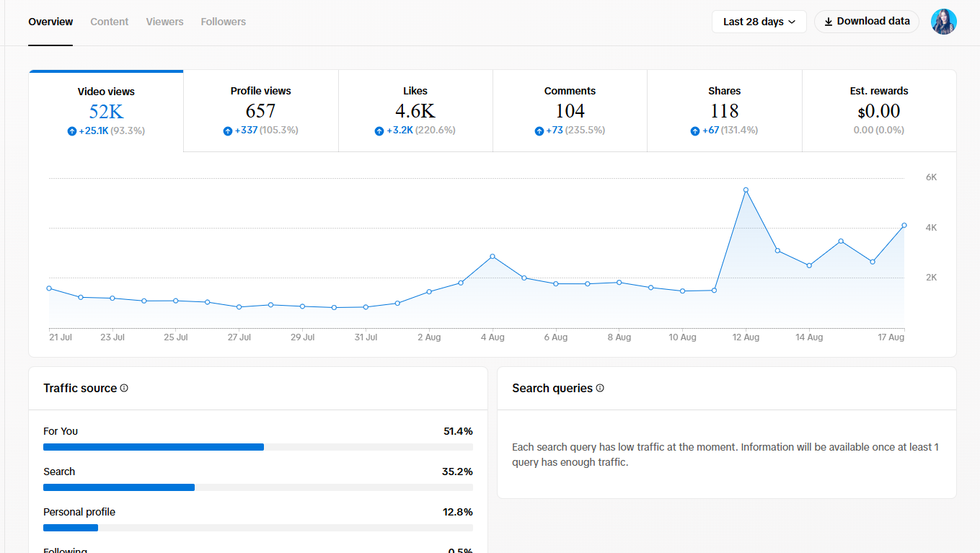Select the Profile views metric card
Viewport: 980px width, 553px height.
point(261,111)
